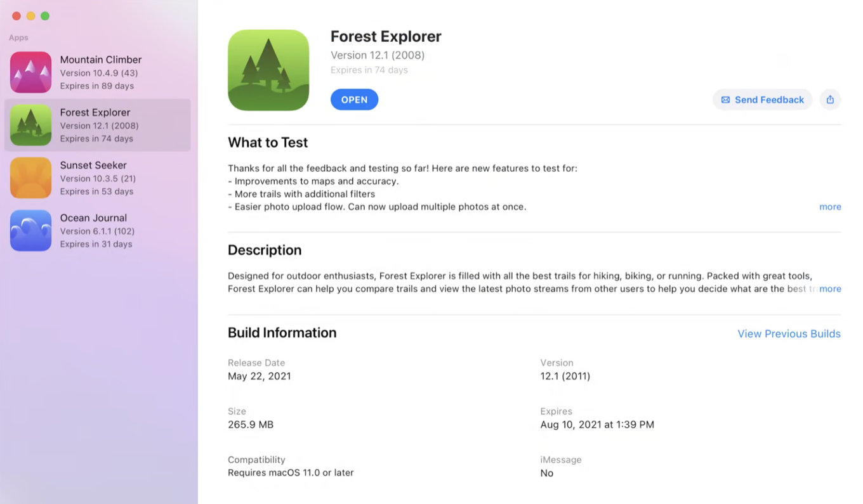863x504 pixels.
Task: Click the Ocean Journal app icon
Action: point(30,231)
